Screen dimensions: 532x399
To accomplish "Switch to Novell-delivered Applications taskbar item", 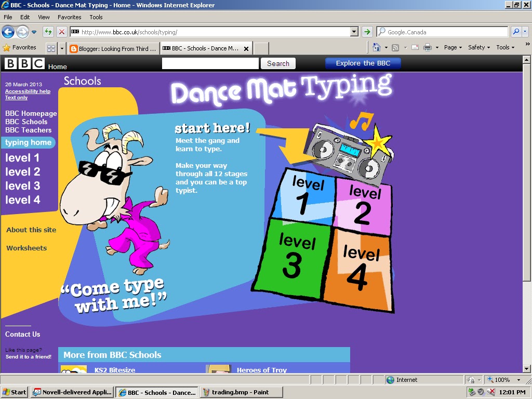I will [x=72, y=392].
